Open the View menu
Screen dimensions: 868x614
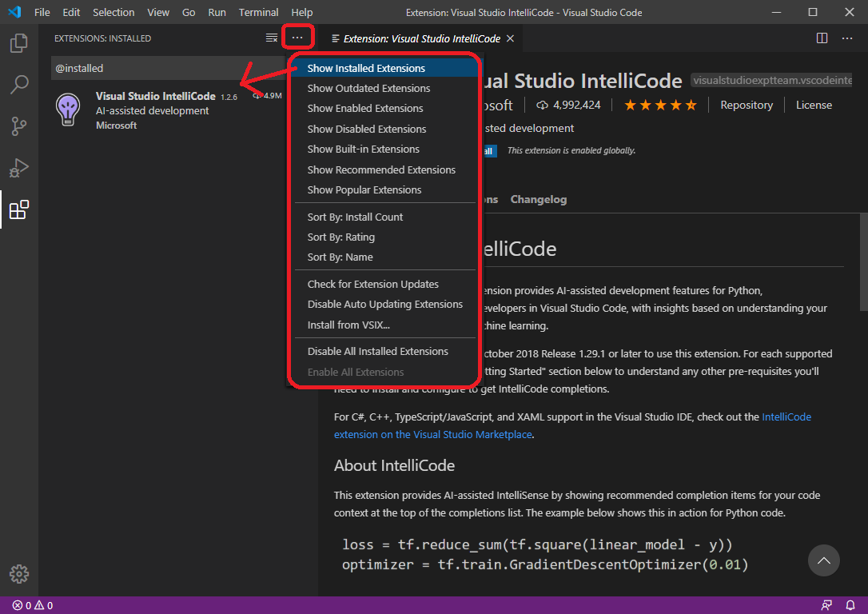[x=158, y=12]
